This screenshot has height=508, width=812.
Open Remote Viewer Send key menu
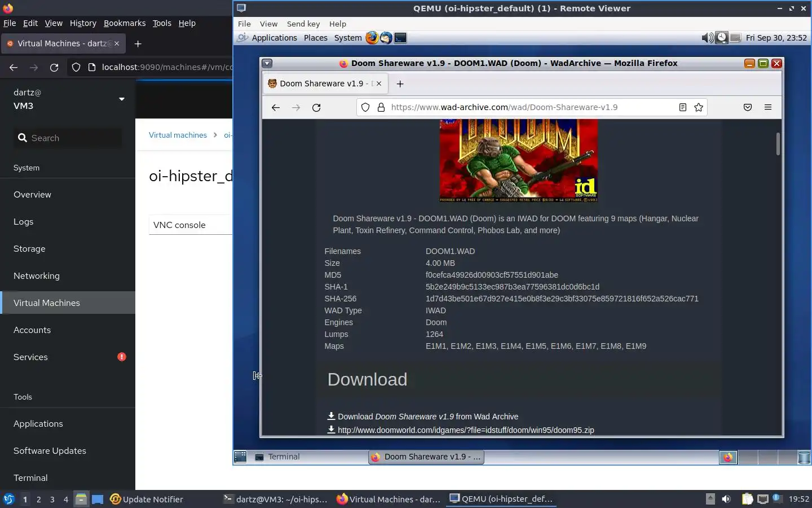[x=303, y=24]
